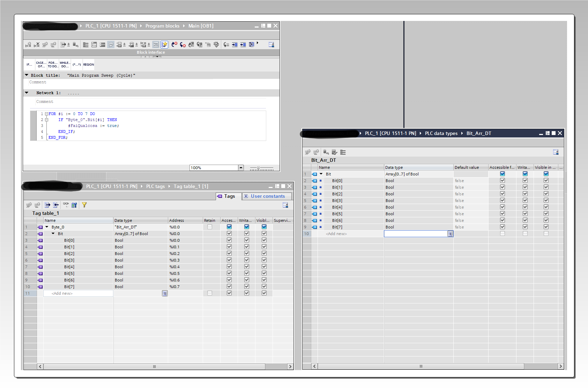The image size is (588, 391).
Task: Insert a REGION code snippet
Action: point(88,65)
